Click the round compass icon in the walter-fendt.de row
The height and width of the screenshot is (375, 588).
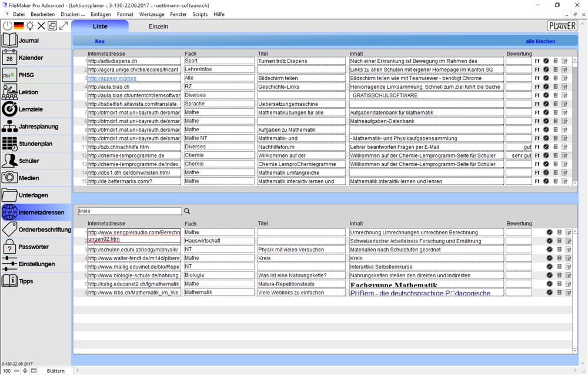(549, 258)
